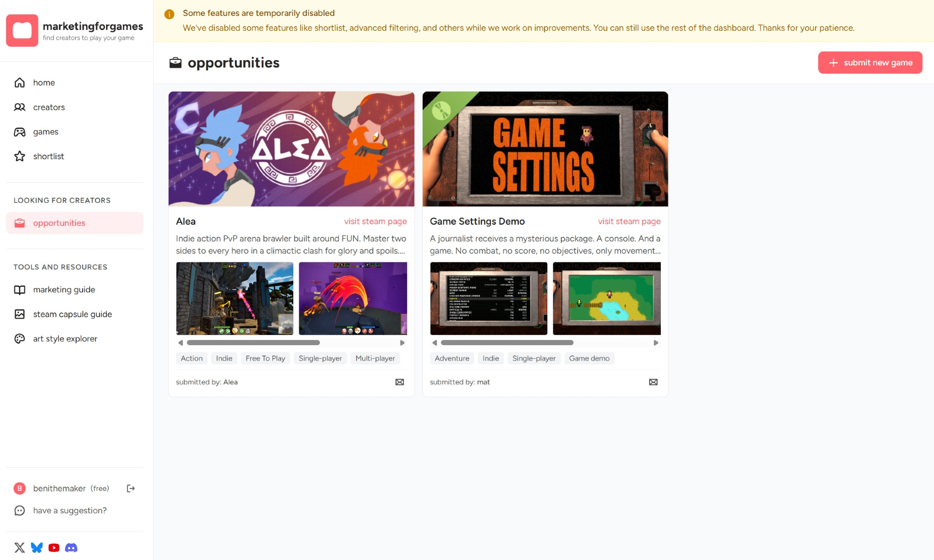Visit steam page link for Alea
934x560 pixels.
click(x=375, y=221)
